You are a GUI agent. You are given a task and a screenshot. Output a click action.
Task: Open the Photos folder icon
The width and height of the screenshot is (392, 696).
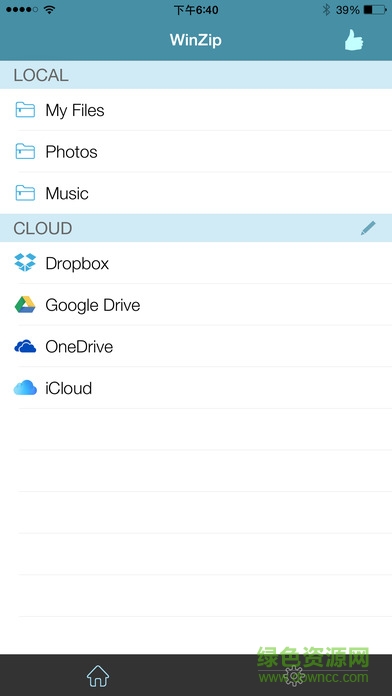click(25, 151)
